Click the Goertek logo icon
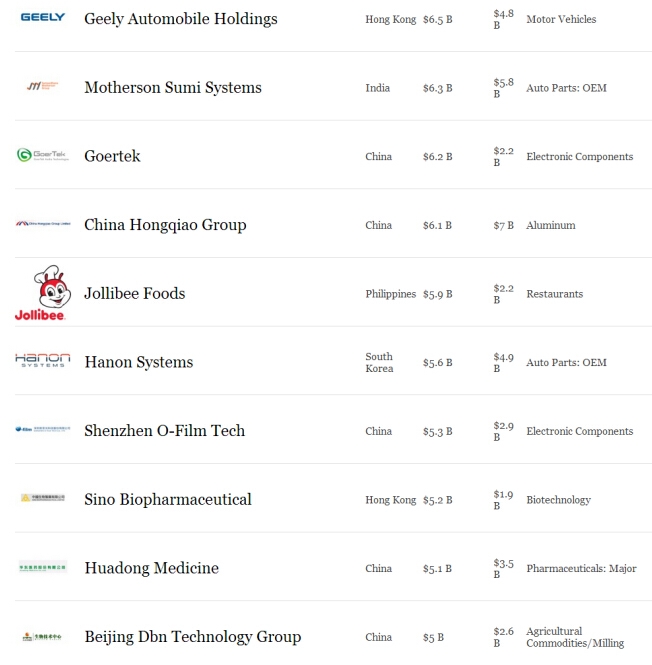 (x=42, y=155)
